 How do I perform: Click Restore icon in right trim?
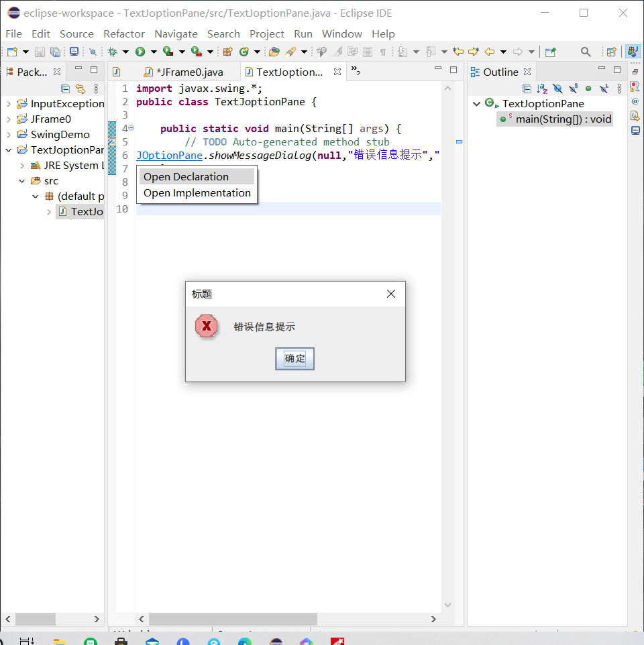(x=635, y=72)
